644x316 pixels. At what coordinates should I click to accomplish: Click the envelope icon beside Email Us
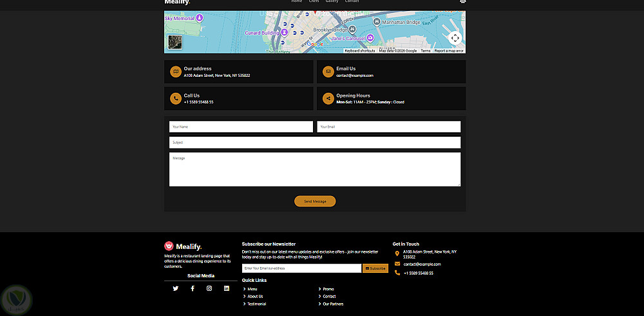(328, 72)
